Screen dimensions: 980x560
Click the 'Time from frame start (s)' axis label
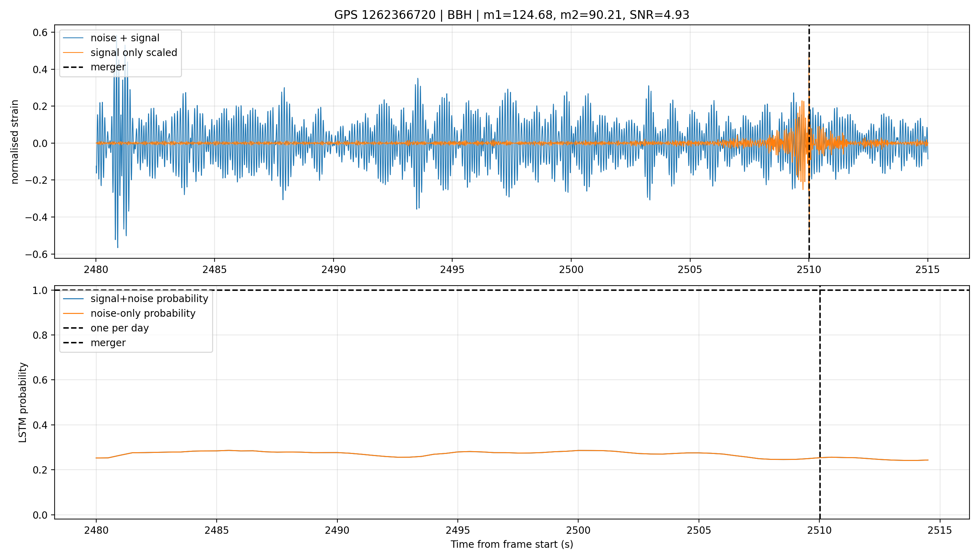coord(512,544)
